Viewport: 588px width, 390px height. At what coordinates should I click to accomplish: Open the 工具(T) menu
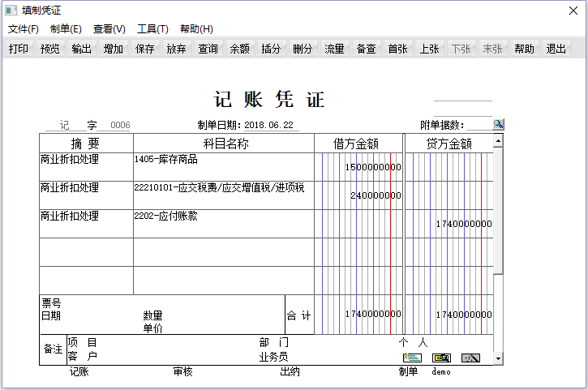pyautogui.click(x=152, y=29)
